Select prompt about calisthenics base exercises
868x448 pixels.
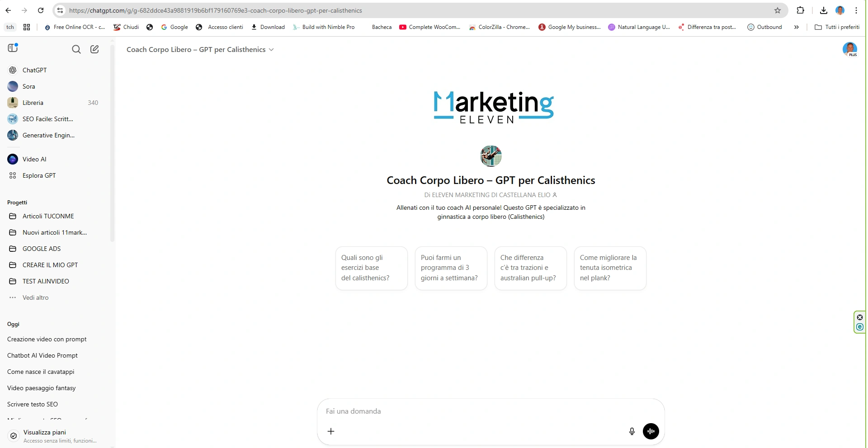point(371,268)
